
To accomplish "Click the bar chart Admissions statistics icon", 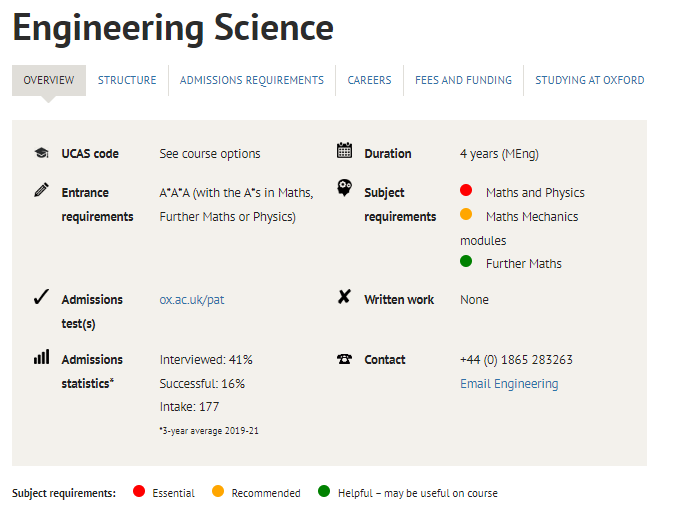I will [41, 356].
